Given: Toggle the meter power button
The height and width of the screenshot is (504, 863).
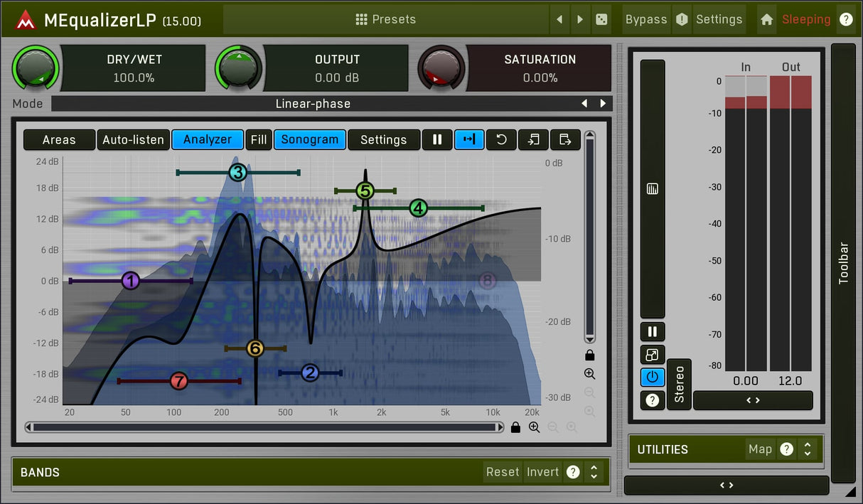Looking at the screenshot, I should pyautogui.click(x=652, y=377).
